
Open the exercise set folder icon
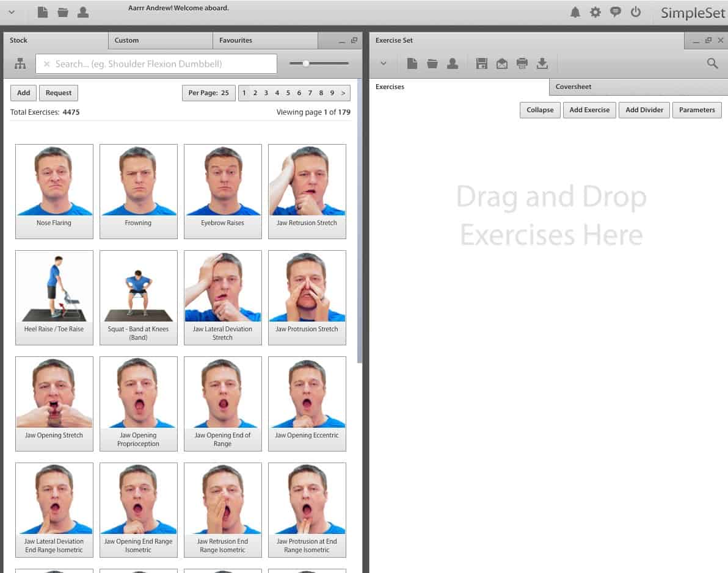432,63
